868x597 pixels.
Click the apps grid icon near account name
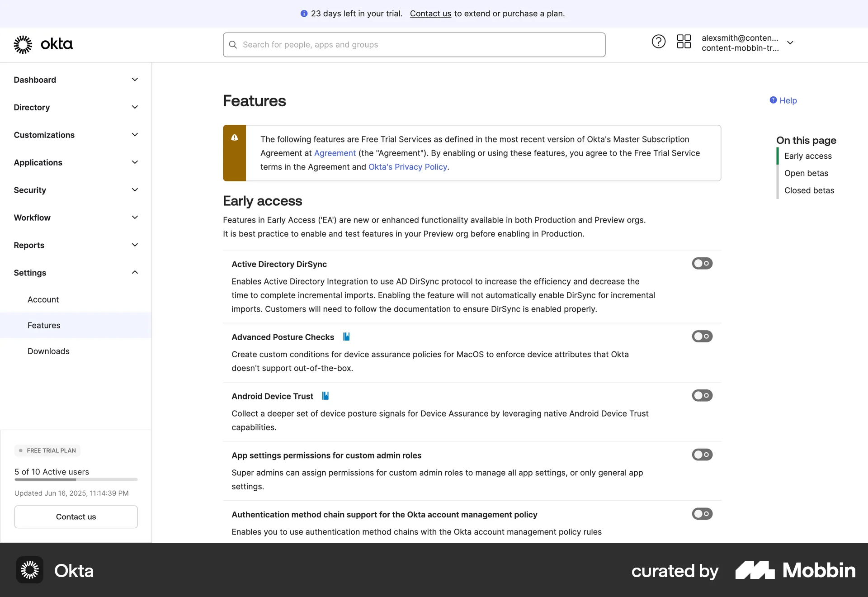pos(684,41)
